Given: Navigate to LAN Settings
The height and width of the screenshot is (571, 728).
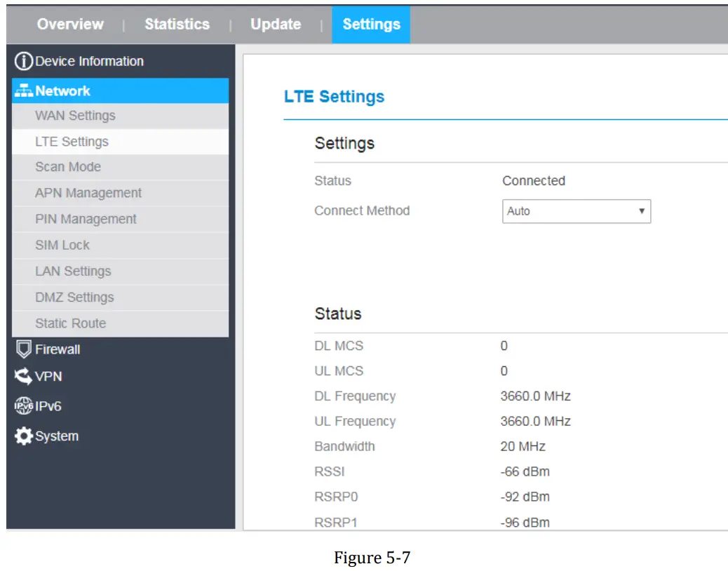Looking at the screenshot, I should click(120, 271).
